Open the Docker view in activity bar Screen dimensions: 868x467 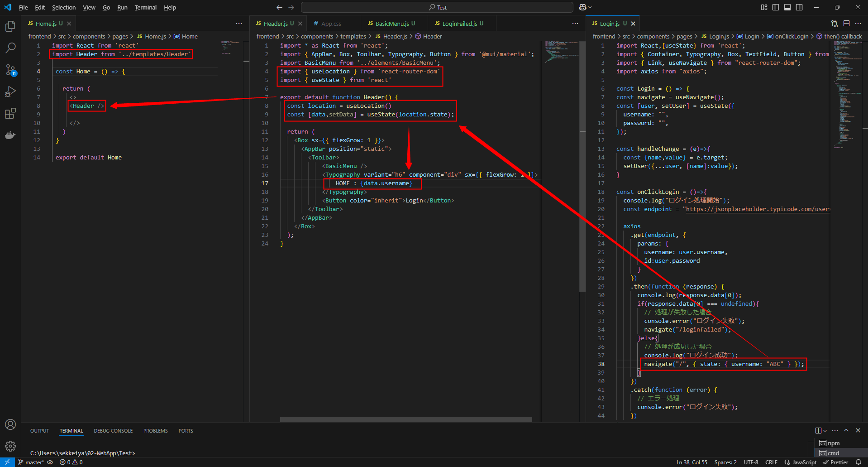10,135
